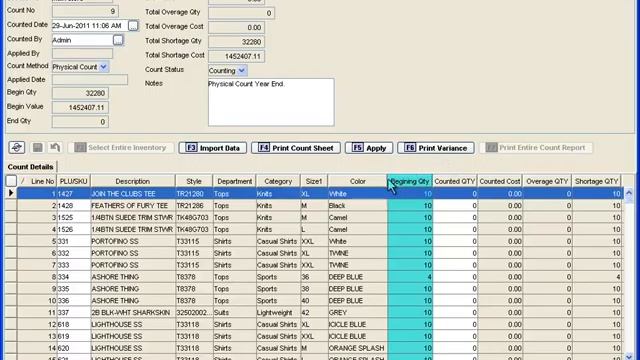Switch to the Count Details tab
This screenshot has width=640, height=360.
[x=31, y=167]
